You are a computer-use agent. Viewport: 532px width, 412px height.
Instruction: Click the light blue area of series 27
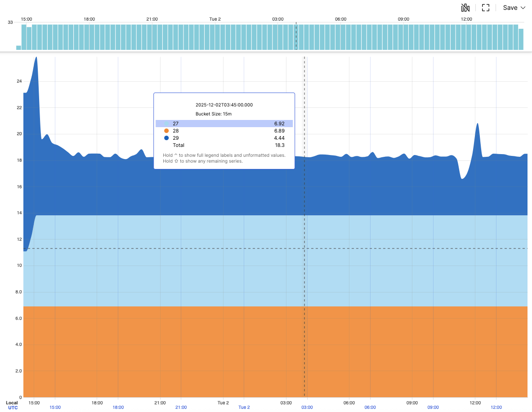pyautogui.click(x=275, y=261)
